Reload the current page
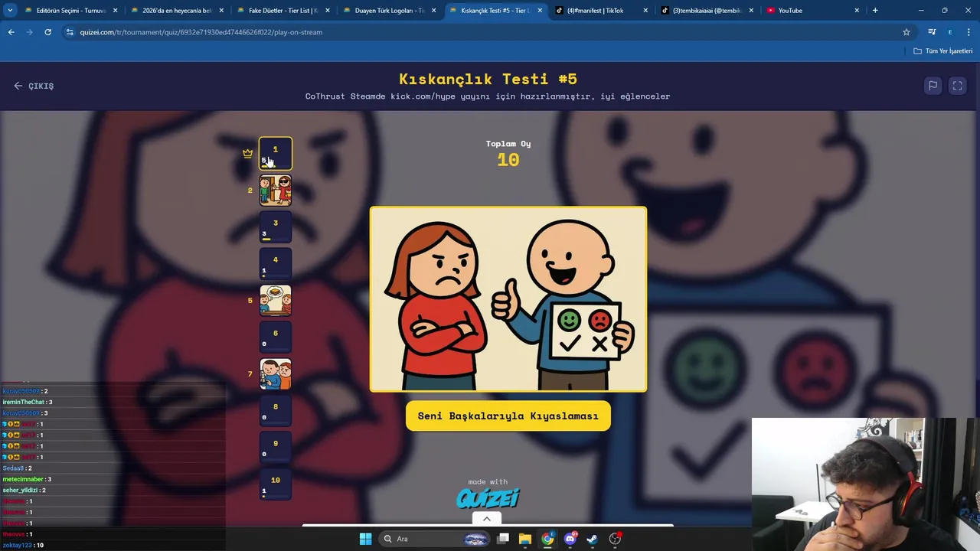The image size is (980, 551). [47, 32]
